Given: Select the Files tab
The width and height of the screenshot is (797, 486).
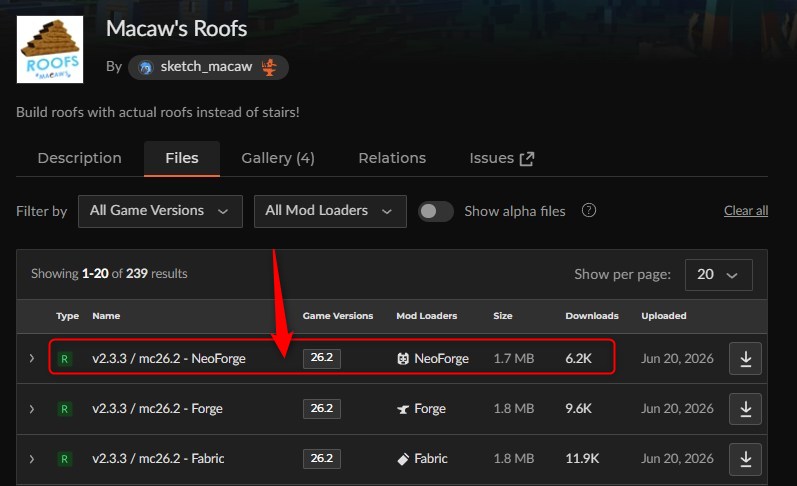Looking at the screenshot, I should coord(182,158).
